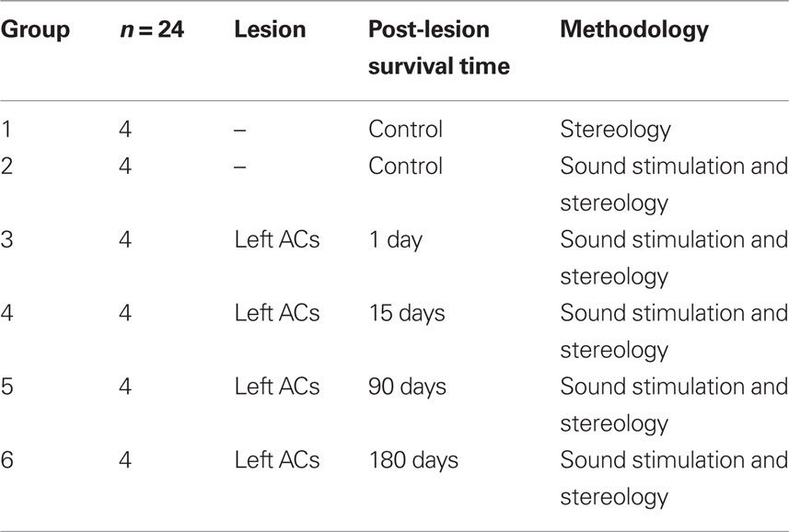Select the Stereology cell in group 1
This screenshot has height=532, width=789.
tap(615, 130)
